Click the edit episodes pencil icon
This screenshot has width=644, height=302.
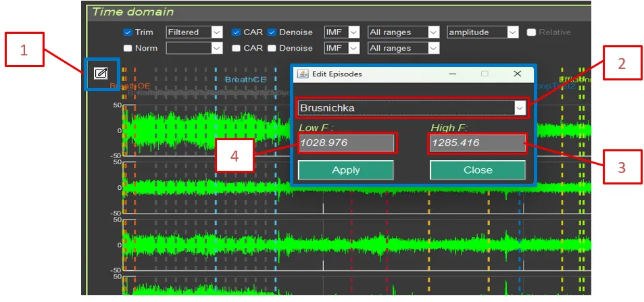[101, 73]
